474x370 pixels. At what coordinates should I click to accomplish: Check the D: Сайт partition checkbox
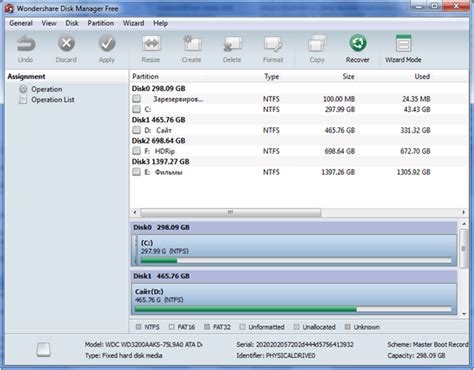pos(136,130)
